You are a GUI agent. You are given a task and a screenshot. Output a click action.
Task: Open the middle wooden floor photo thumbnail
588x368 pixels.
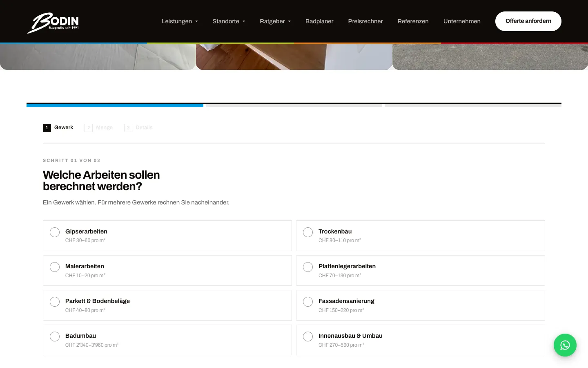(x=294, y=56)
